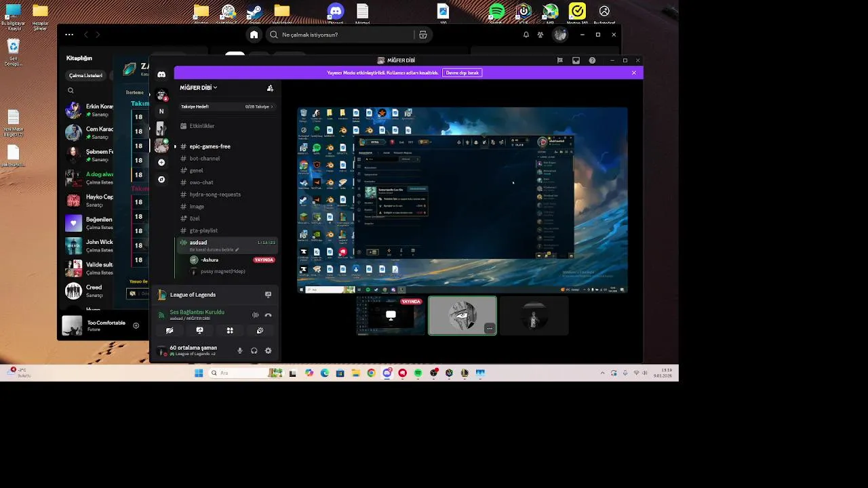This screenshot has height=488, width=868.
Task: Open Spotify friend activity icon
Action: tap(540, 35)
